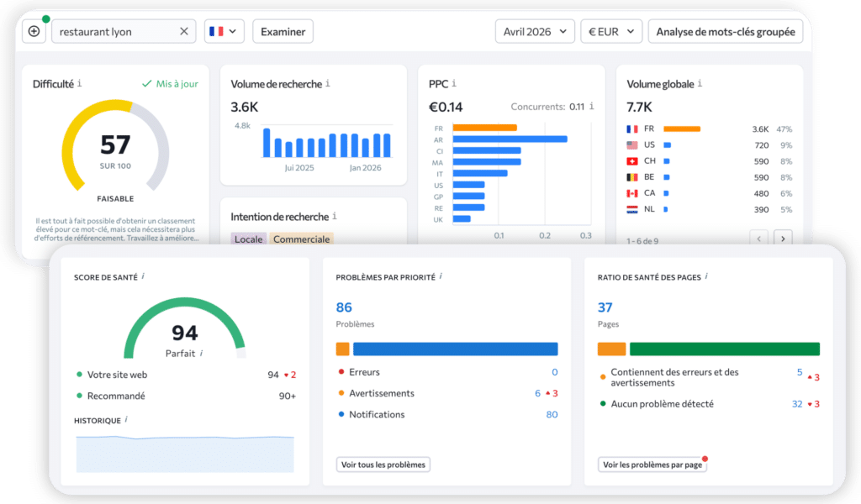The height and width of the screenshot is (504, 861).
Task: Click the FR flag in Volume globale
Action: pyautogui.click(x=632, y=129)
